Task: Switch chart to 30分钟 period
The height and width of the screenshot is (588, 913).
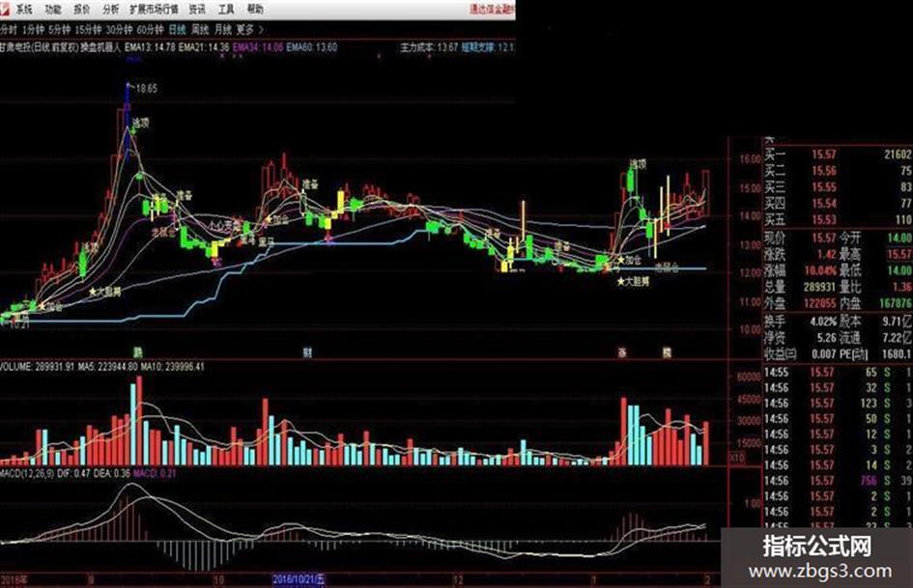Action: (120, 29)
